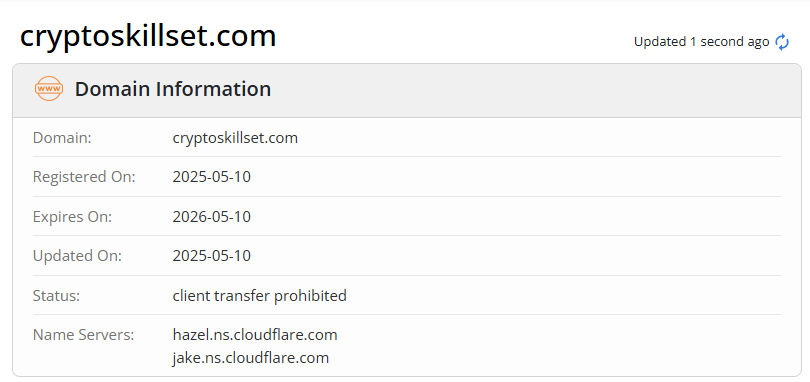Screen dimensions: 810x382
Task: Click the client transfer prohibited status
Action: pos(259,296)
